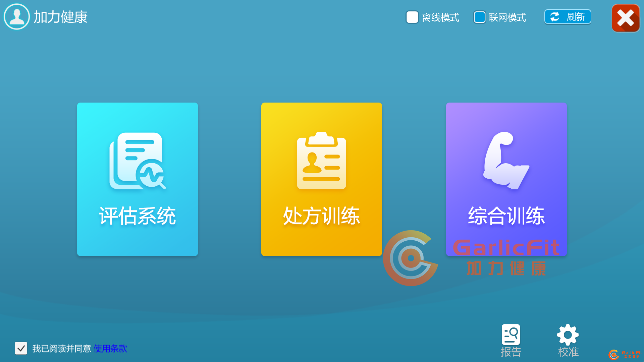Toggle the 联网模式 online mode checkbox
Image resolution: width=644 pixels, height=362 pixels.
click(x=479, y=17)
